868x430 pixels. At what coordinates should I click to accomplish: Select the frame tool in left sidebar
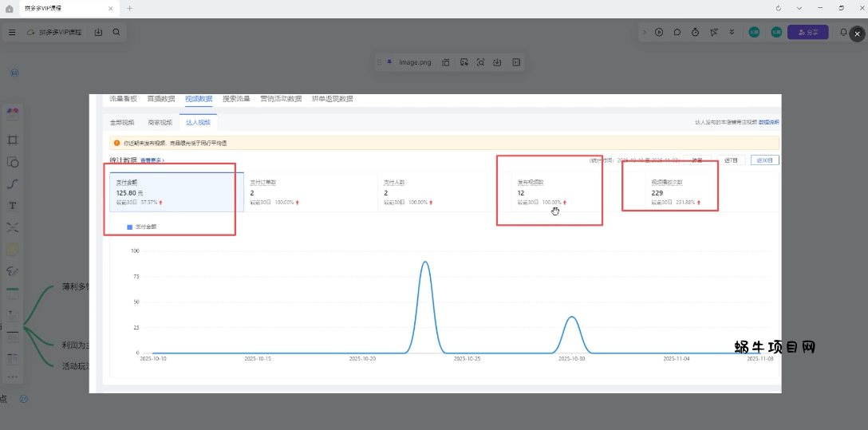click(13, 140)
